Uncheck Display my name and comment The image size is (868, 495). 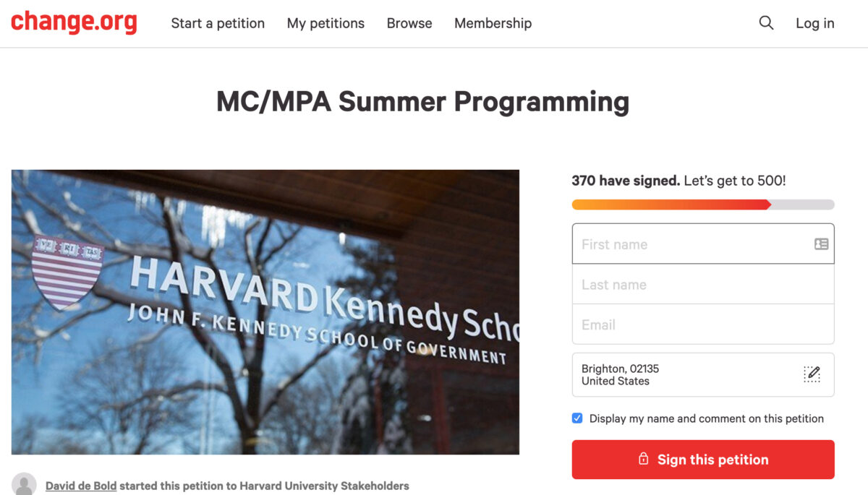tap(577, 418)
